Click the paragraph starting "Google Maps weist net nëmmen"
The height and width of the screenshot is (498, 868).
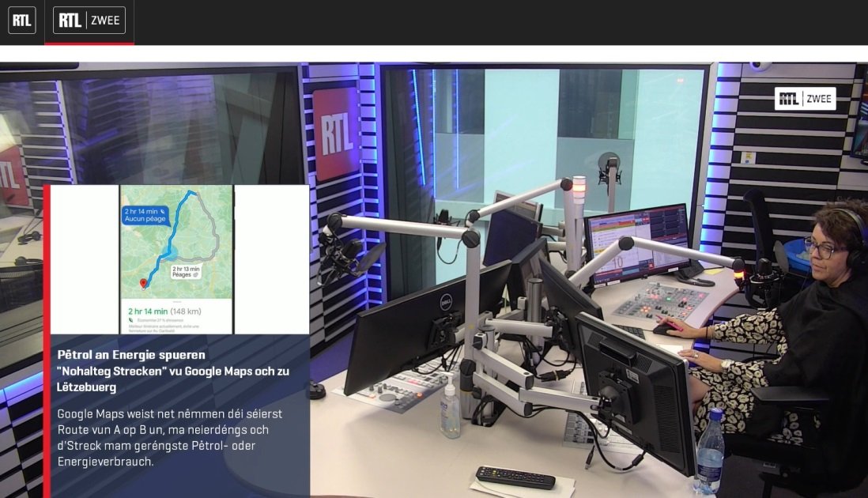pyautogui.click(x=169, y=438)
